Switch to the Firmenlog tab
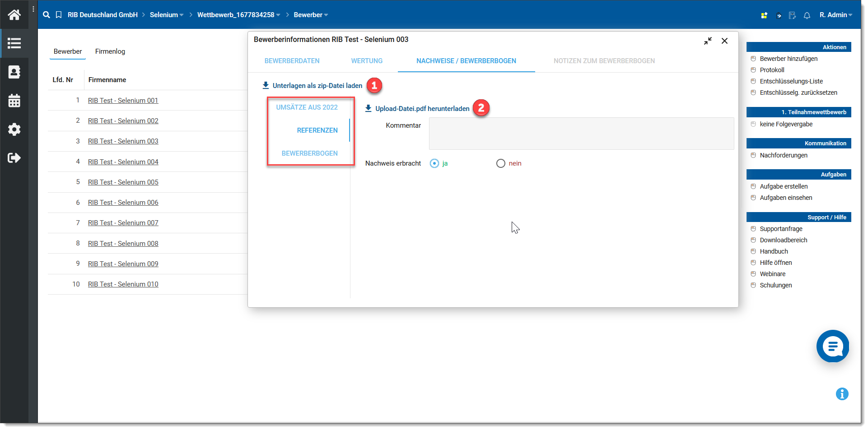 click(110, 51)
